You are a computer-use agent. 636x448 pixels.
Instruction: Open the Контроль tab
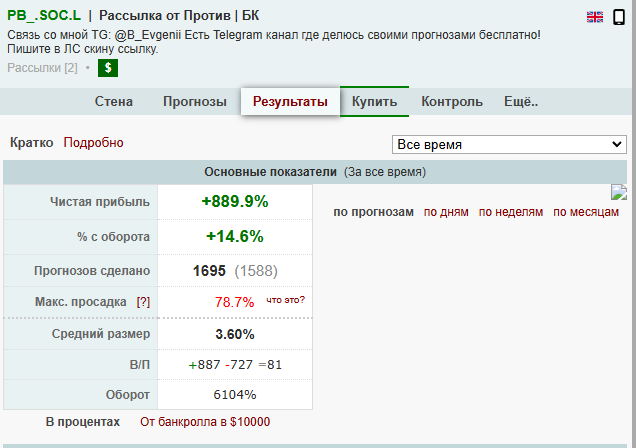(x=452, y=101)
